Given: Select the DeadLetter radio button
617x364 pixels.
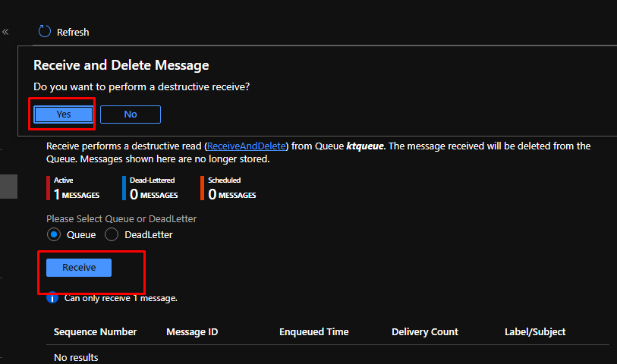Looking at the screenshot, I should coord(112,234).
